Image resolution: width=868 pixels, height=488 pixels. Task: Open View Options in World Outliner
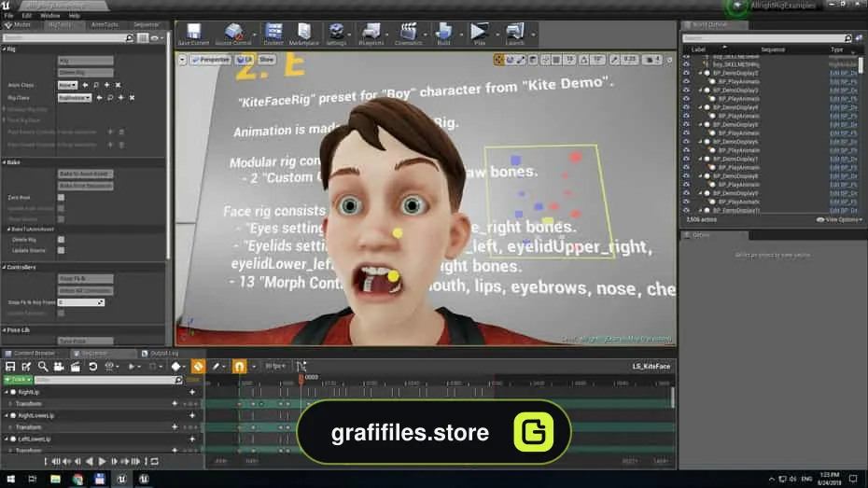839,219
